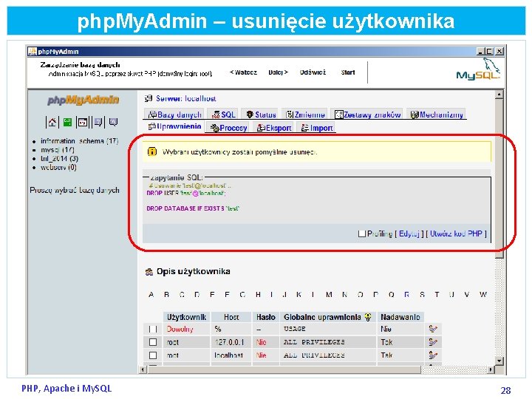
Task: Click vertical scrollbar down arrow
Action: [499, 361]
